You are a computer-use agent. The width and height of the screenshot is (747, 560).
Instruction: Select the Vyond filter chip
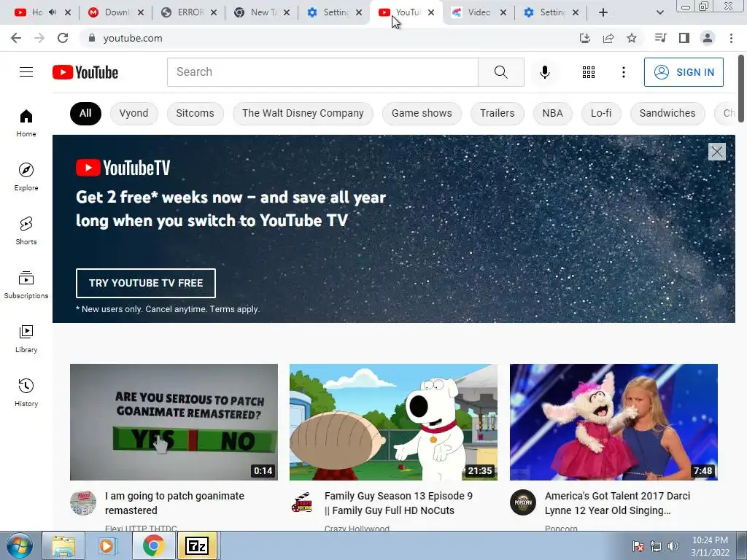(134, 113)
